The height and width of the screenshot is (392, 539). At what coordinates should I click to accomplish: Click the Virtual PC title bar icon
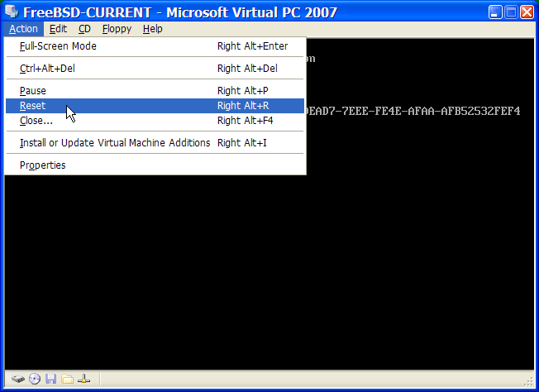[12, 12]
